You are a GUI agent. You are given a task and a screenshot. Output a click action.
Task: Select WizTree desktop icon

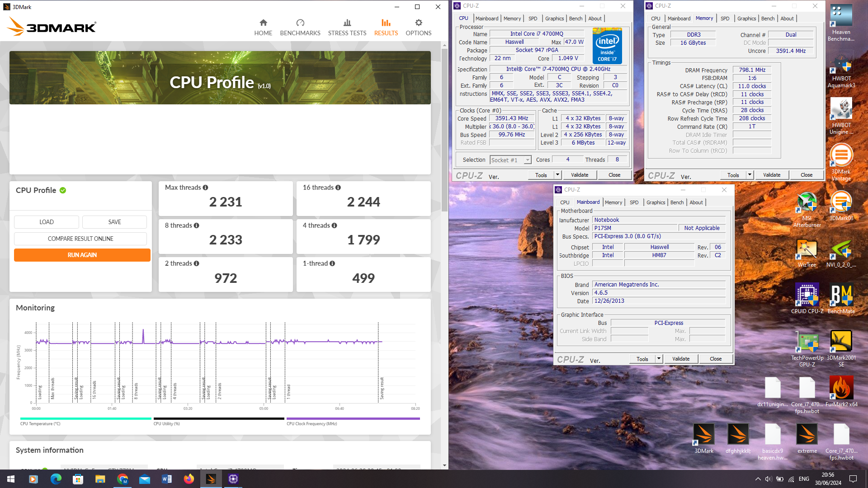click(x=807, y=253)
